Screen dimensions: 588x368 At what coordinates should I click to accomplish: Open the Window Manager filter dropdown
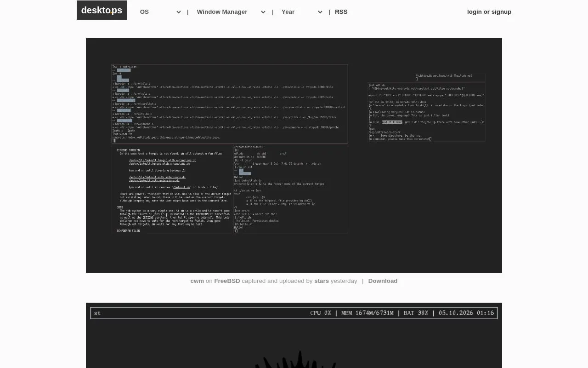[231, 12]
